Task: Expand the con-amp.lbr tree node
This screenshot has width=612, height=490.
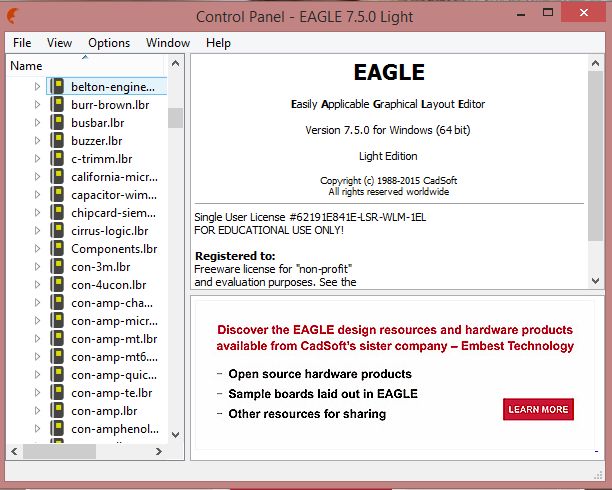Action: (37, 410)
